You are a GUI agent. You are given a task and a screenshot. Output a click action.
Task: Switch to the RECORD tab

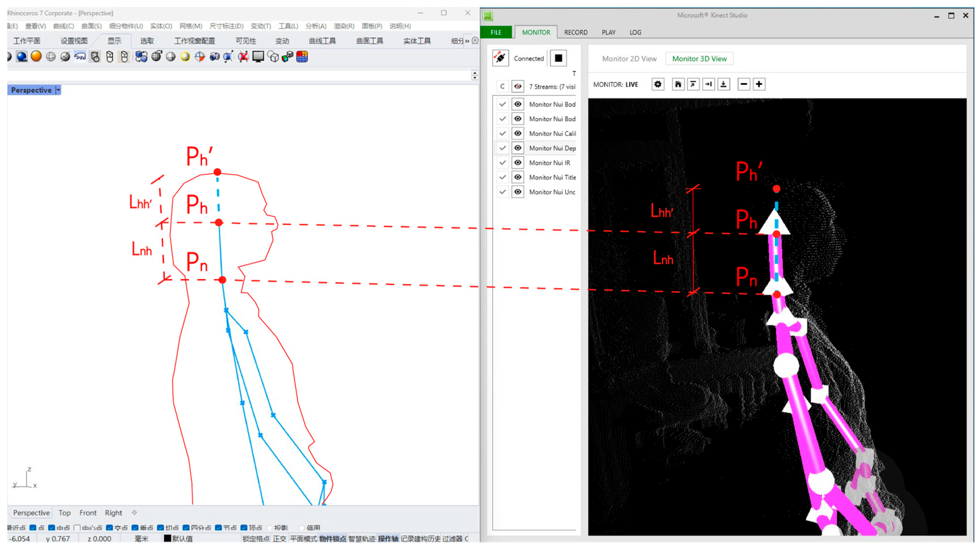575,32
